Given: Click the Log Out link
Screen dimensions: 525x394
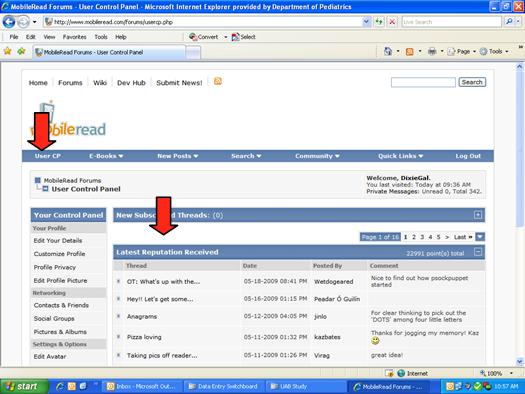Looking at the screenshot, I should pyautogui.click(x=468, y=156).
